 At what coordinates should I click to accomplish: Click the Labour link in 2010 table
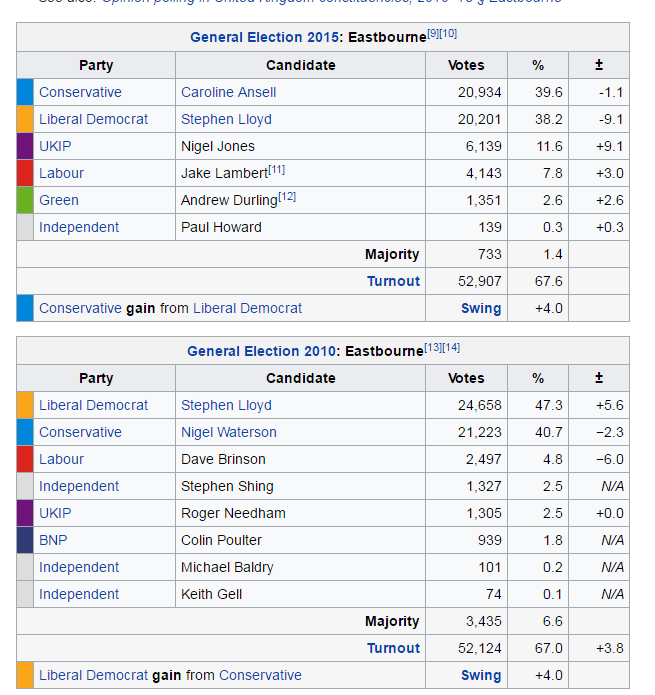pyautogui.click(x=61, y=459)
